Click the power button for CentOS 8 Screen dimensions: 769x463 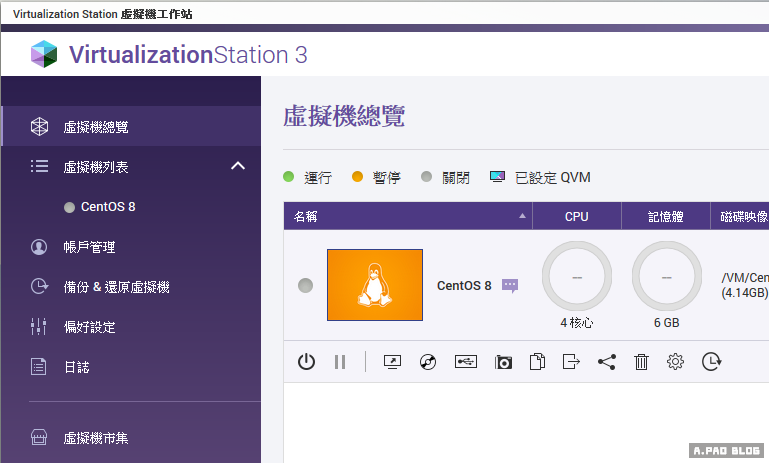click(x=307, y=362)
